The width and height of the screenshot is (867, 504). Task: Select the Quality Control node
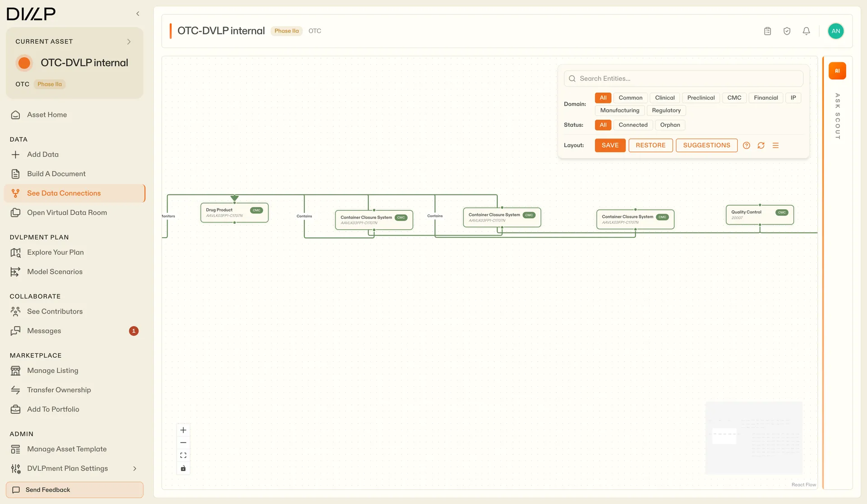pos(760,215)
